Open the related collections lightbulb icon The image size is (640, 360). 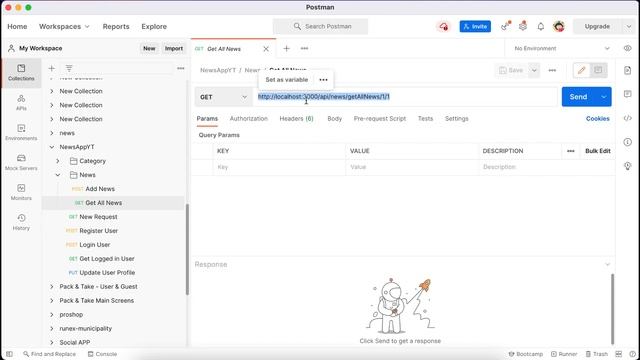coord(627,166)
